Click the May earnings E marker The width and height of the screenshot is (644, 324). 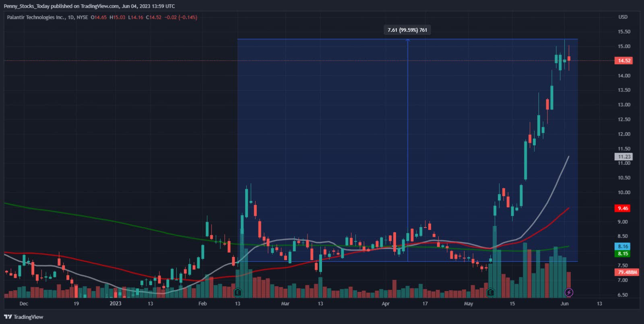(x=490, y=292)
